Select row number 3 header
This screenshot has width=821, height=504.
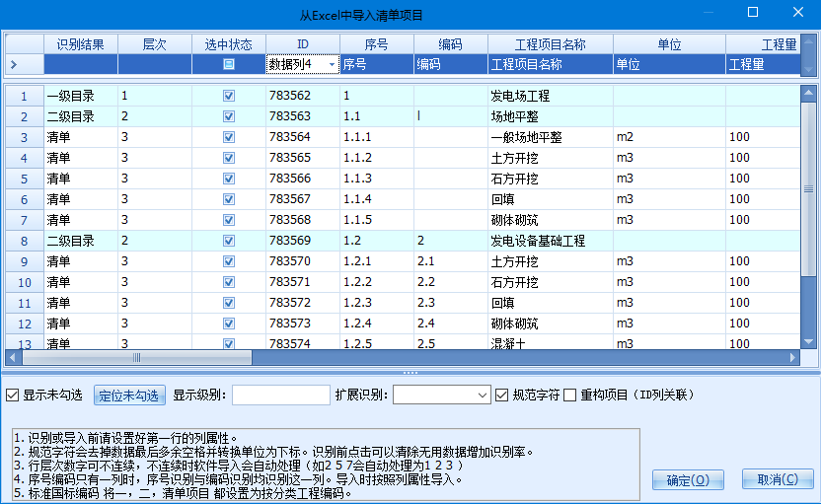tap(24, 137)
